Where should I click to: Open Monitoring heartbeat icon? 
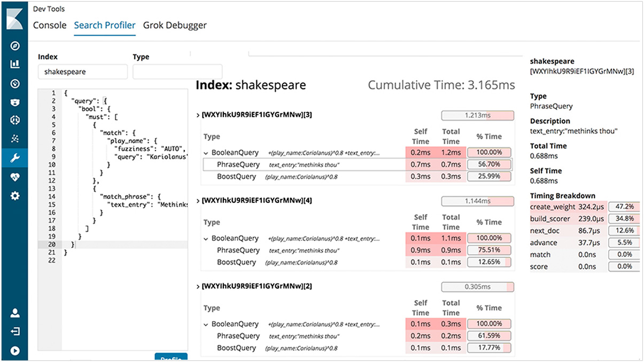click(x=15, y=177)
